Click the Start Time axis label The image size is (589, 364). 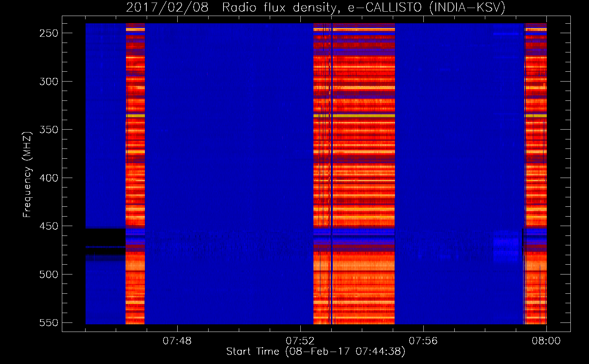[x=316, y=351]
